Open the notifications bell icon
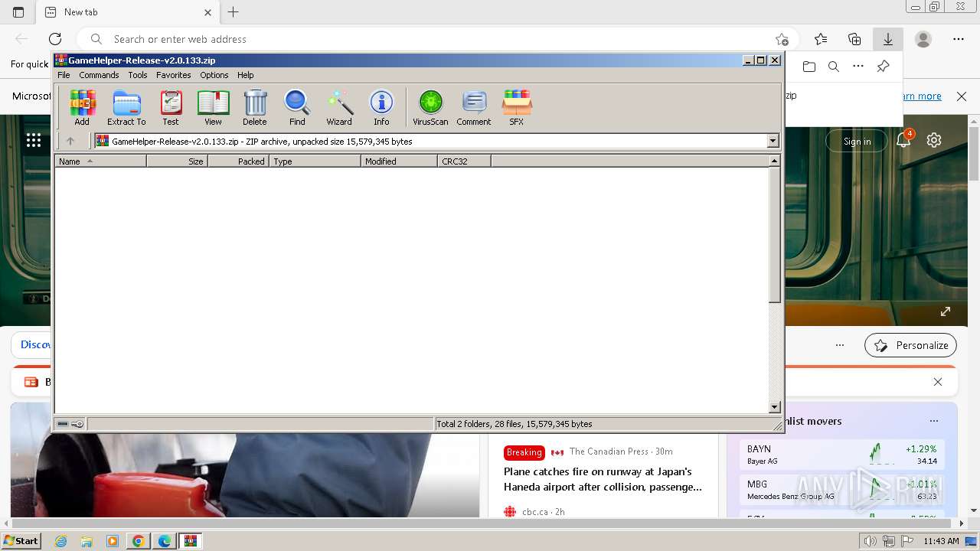Screen dimensions: 980x551 [x=904, y=140]
